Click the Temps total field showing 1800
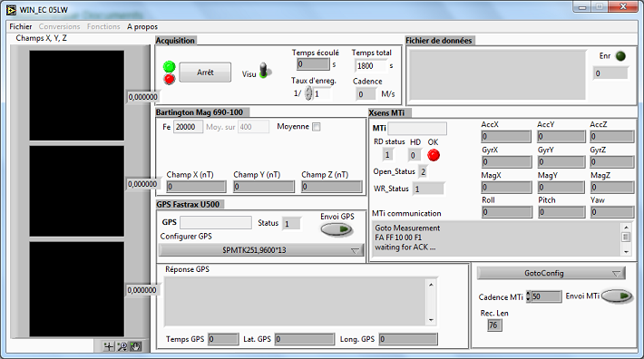 pos(371,66)
